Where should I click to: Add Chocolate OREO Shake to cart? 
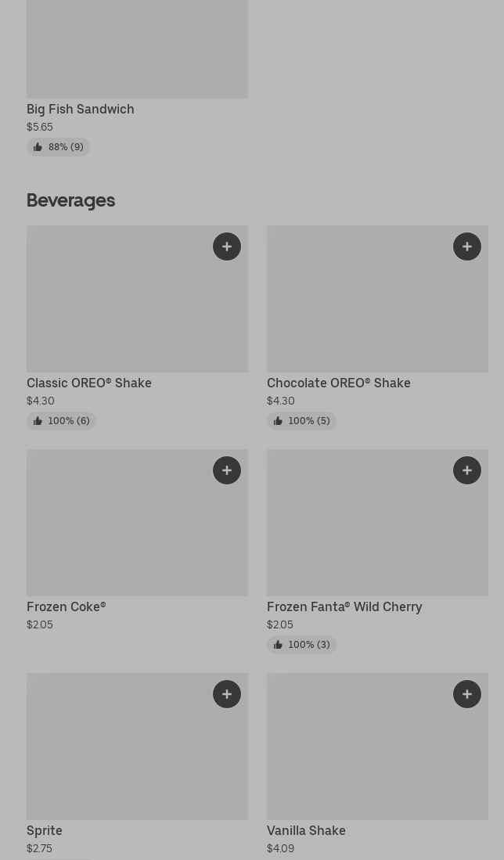click(x=467, y=246)
